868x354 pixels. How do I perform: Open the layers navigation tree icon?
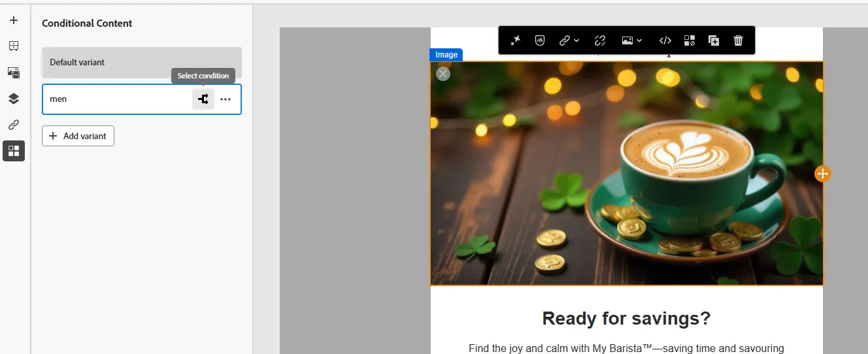tap(14, 99)
